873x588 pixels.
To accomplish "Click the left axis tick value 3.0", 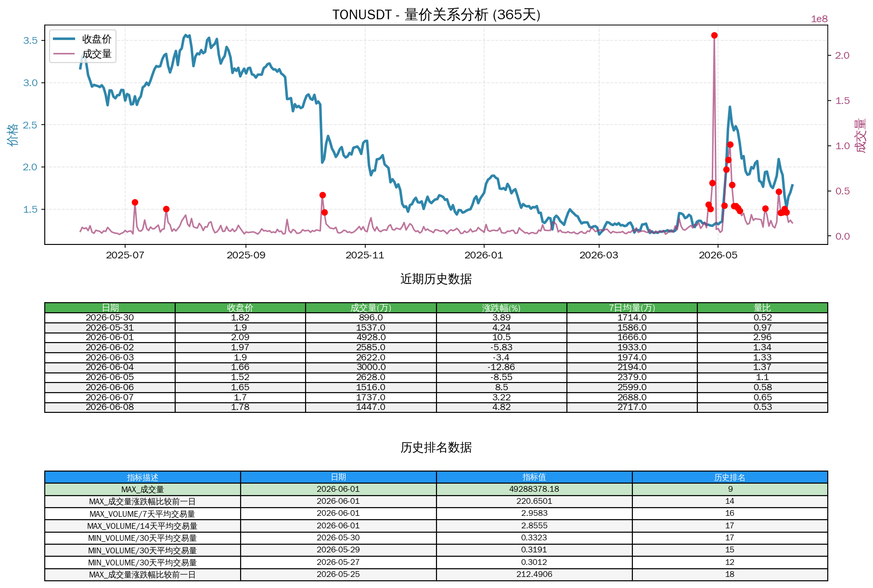I will pyautogui.click(x=30, y=83).
